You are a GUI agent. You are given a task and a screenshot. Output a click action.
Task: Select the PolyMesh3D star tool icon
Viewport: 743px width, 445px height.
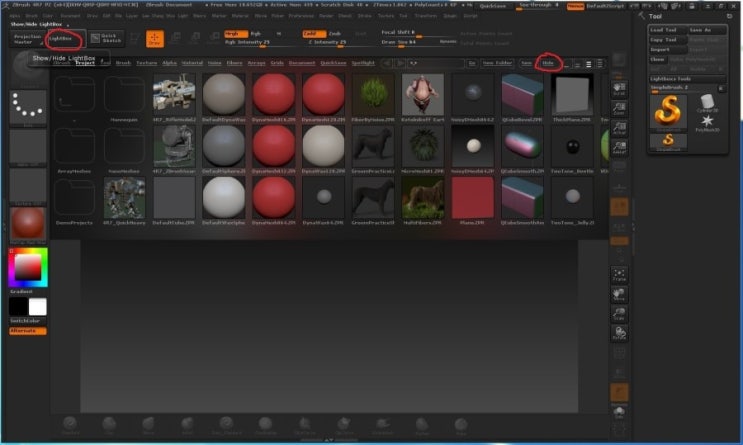(707, 122)
